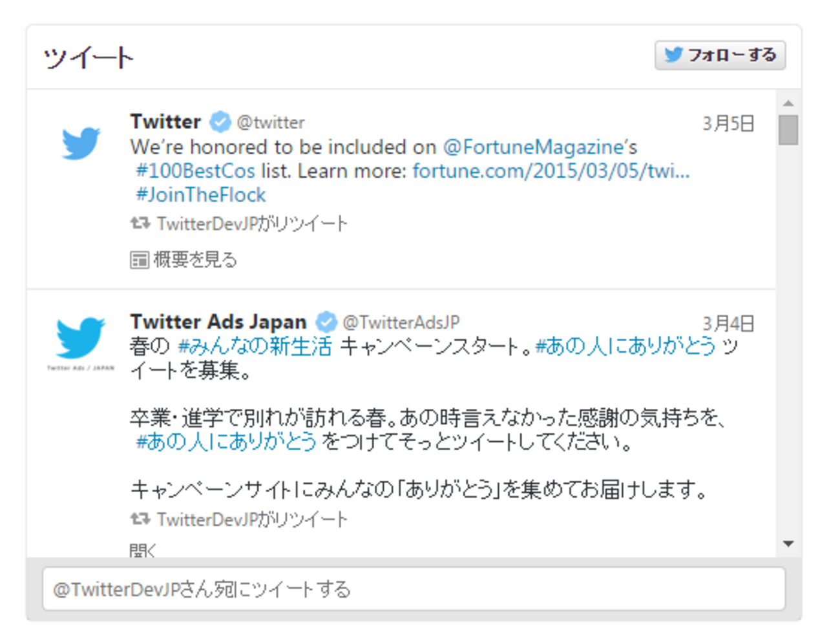The height and width of the screenshot is (644, 840).
Task: Focus the @TwitterDevJPさん宛にツイートする input field
Action: pos(414,589)
